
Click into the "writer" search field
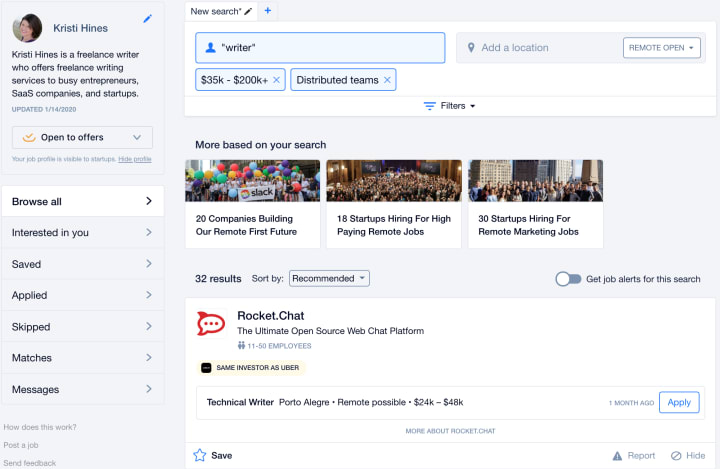[x=320, y=48]
